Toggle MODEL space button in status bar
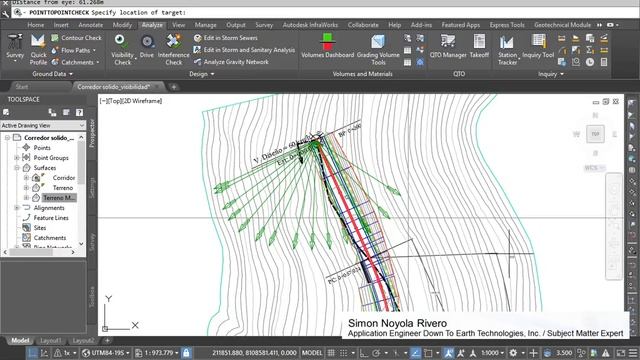 click(312, 353)
